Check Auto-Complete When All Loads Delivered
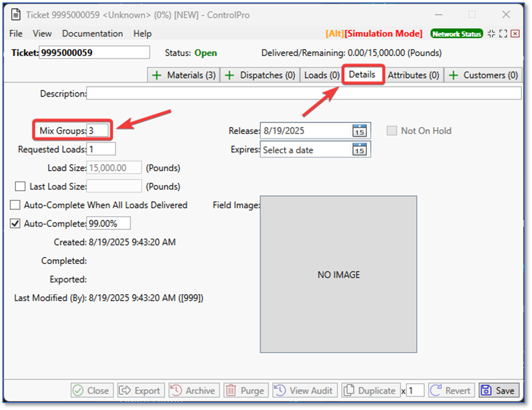This screenshot has height=410, width=532. point(15,205)
